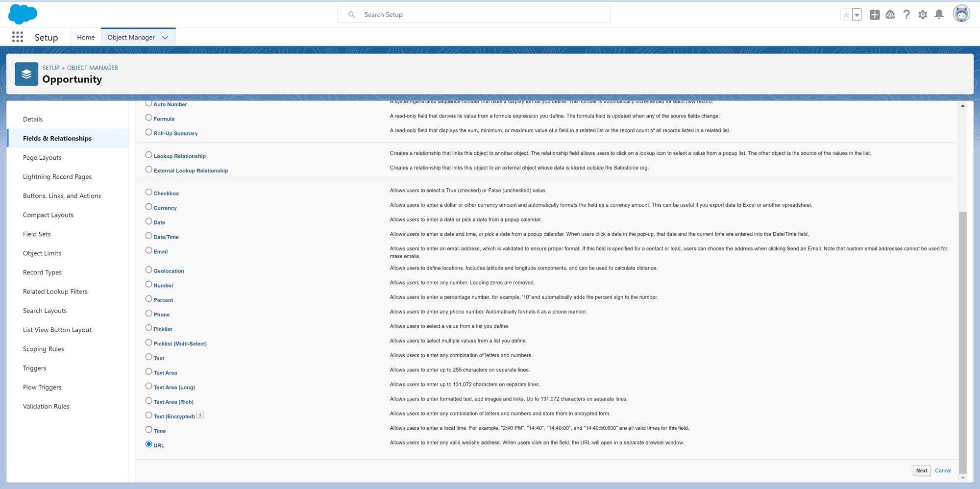
Task: Select the Checkbox field type radio button
Action: pyautogui.click(x=148, y=193)
